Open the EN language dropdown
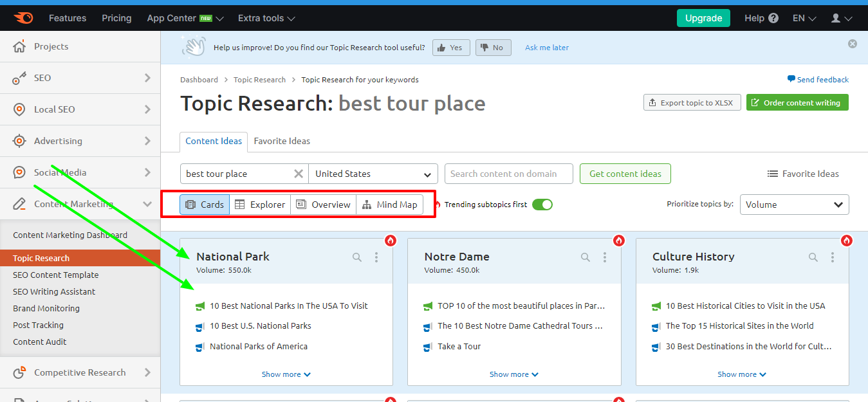The height and width of the screenshot is (402, 868). 804,18
